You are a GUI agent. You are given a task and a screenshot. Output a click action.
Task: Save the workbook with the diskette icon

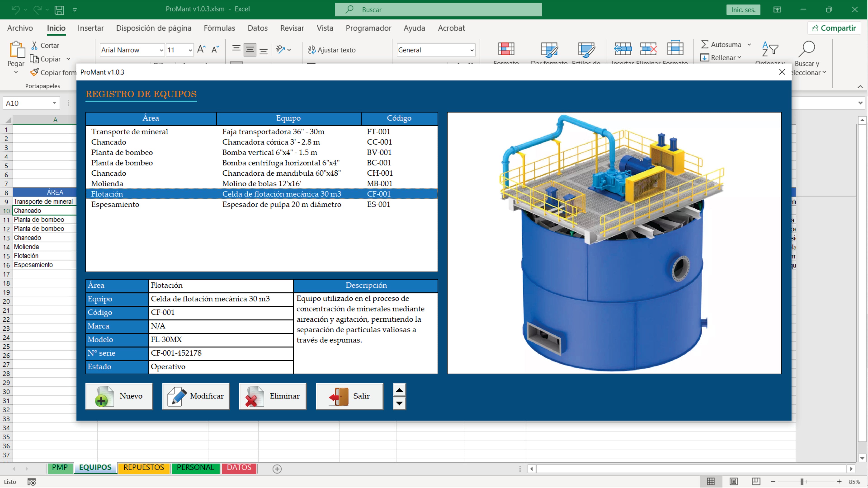coord(59,10)
